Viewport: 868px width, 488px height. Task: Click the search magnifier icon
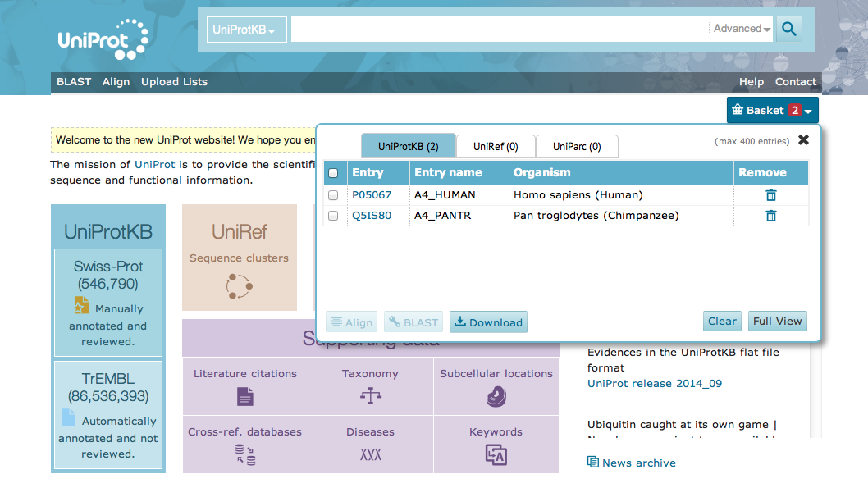pyautogui.click(x=788, y=29)
